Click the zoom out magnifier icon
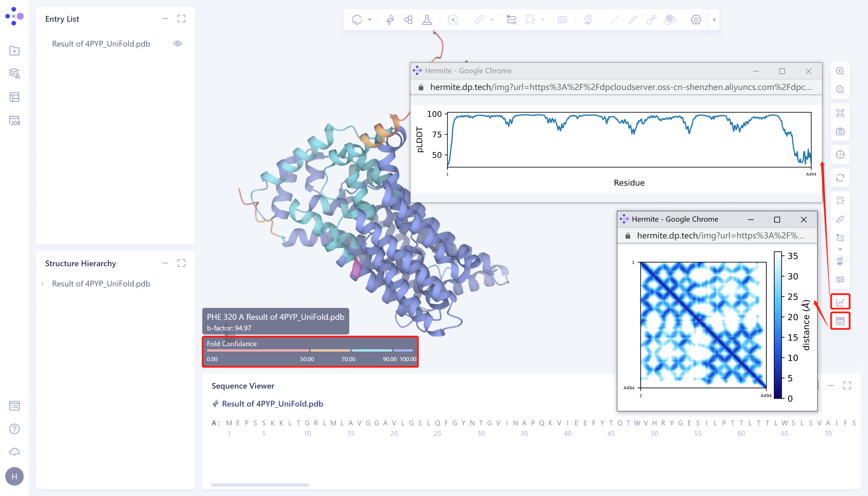868x496 pixels. click(x=840, y=90)
